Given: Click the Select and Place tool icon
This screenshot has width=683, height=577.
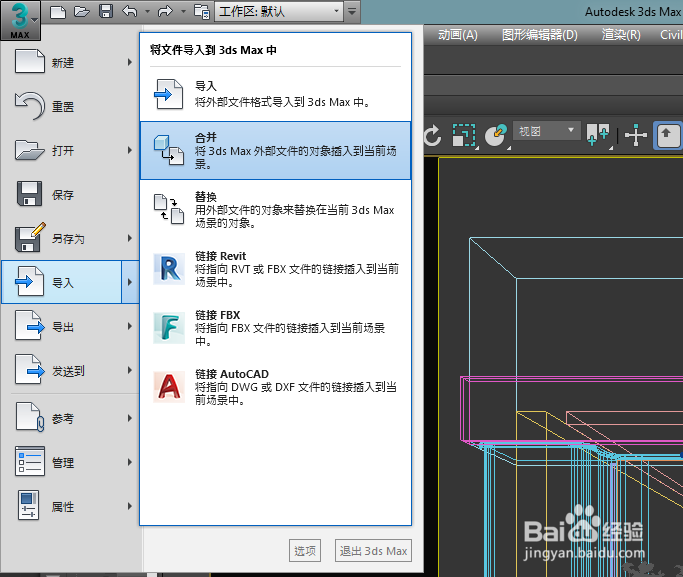Looking at the screenshot, I should point(497,135).
